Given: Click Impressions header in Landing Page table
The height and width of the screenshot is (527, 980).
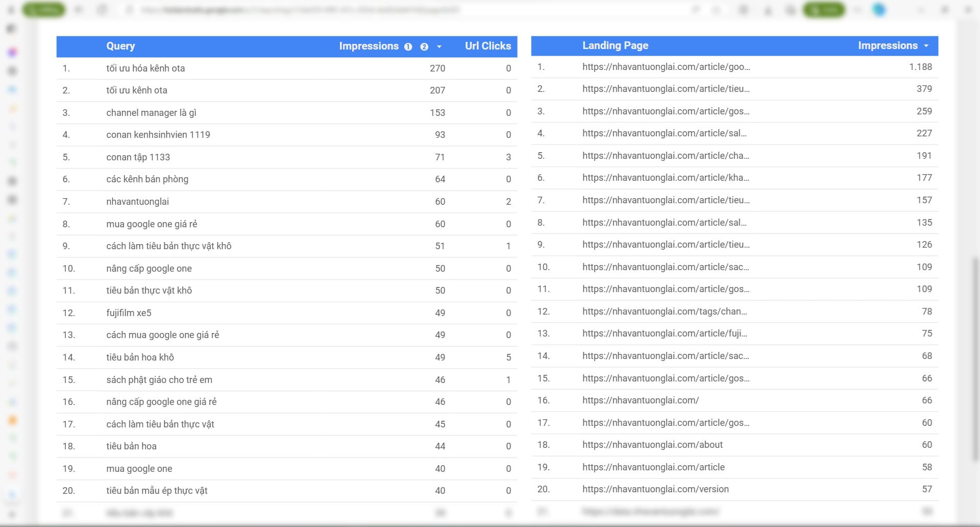Looking at the screenshot, I should click(888, 45).
